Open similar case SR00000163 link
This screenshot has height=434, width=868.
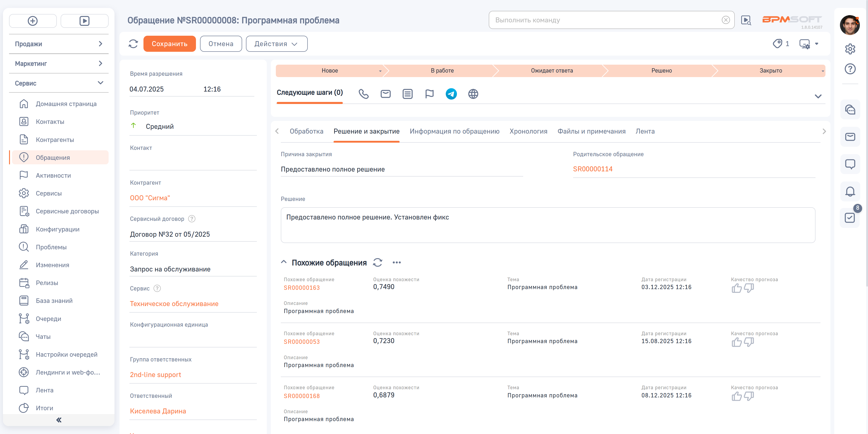[302, 288]
